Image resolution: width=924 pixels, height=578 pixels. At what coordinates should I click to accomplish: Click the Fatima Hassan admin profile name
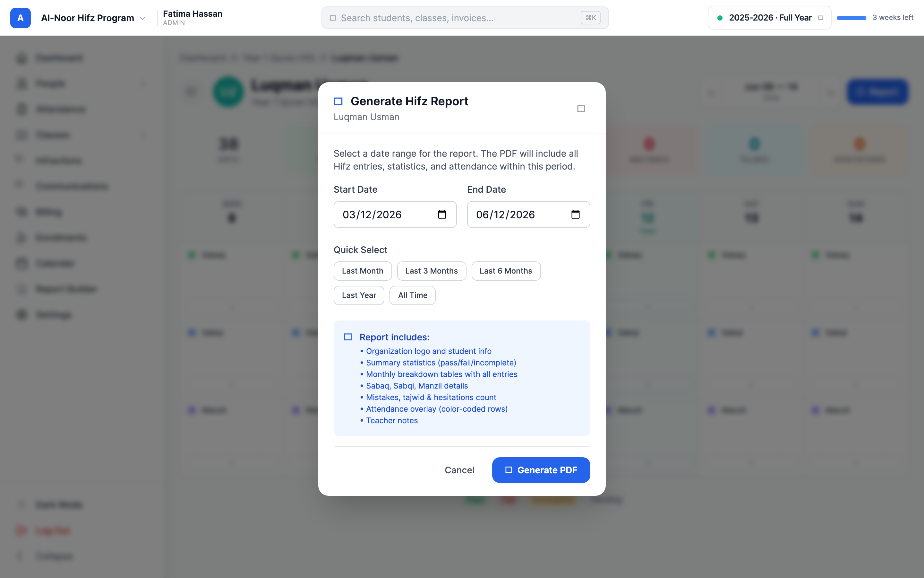(193, 14)
